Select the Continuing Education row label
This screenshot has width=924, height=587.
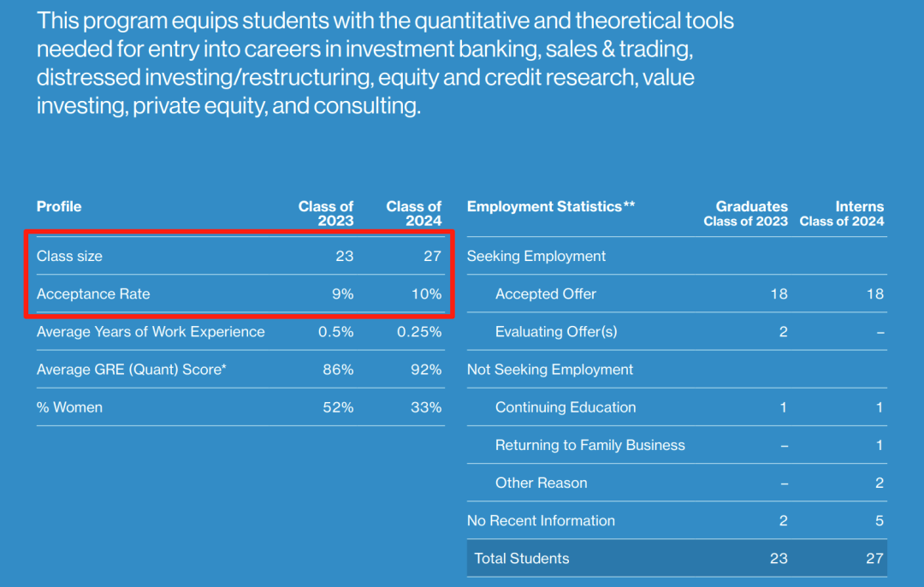tap(566, 407)
